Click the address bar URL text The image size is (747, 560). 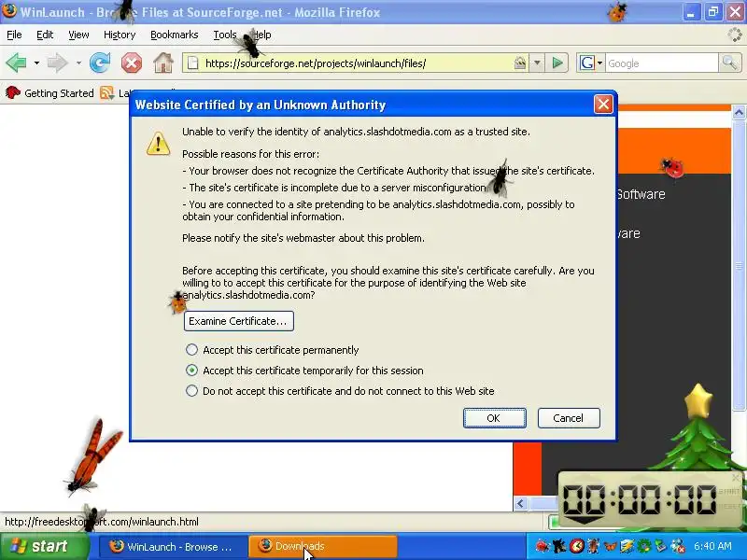coord(316,63)
